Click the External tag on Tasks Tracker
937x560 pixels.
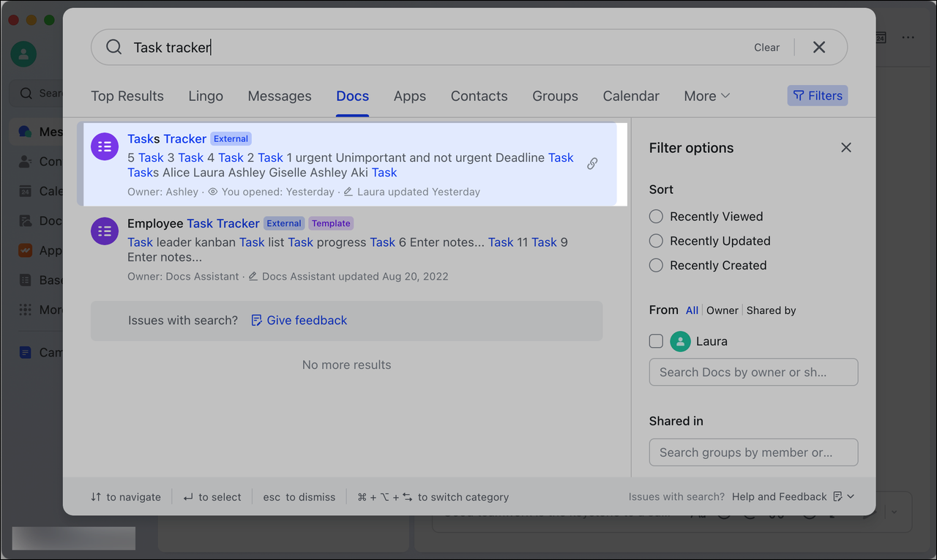231,138
